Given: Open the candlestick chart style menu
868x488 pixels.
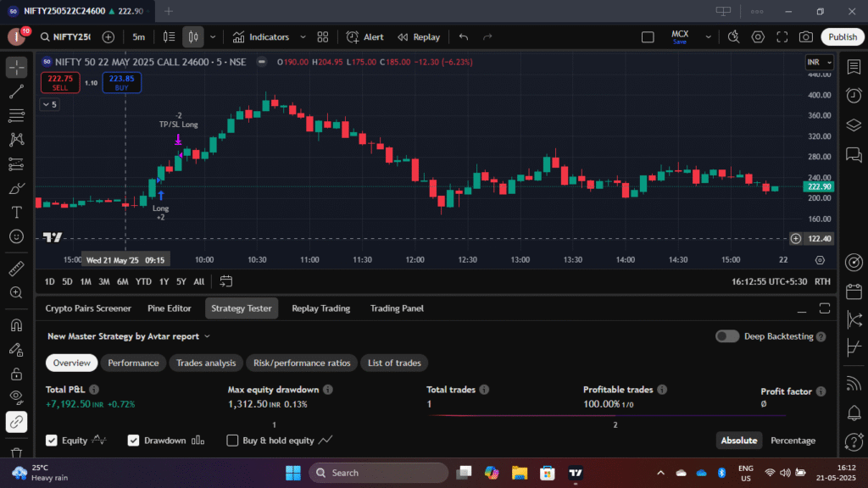Looking at the screenshot, I should pos(193,37).
